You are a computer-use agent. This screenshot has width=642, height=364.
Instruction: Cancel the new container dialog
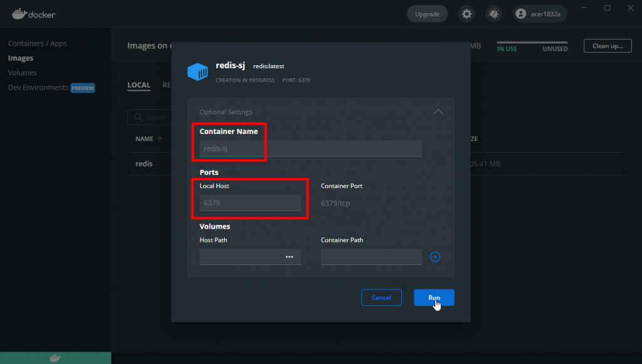pyautogui.click(x=381, y=298)
